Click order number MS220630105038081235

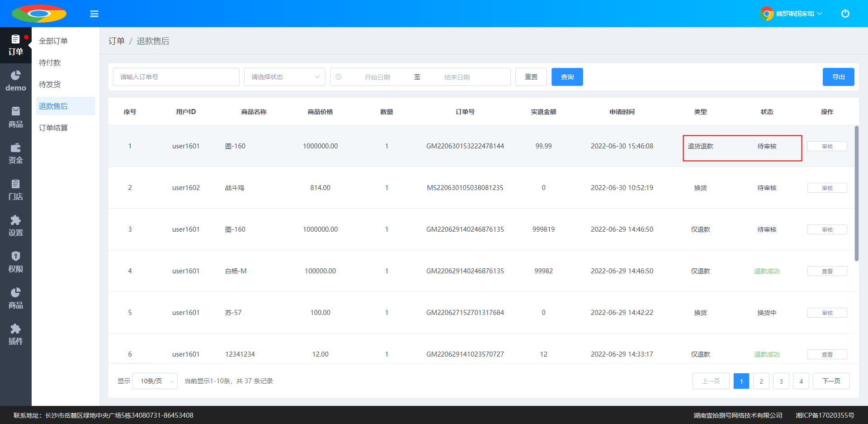(x=465, y=188)
